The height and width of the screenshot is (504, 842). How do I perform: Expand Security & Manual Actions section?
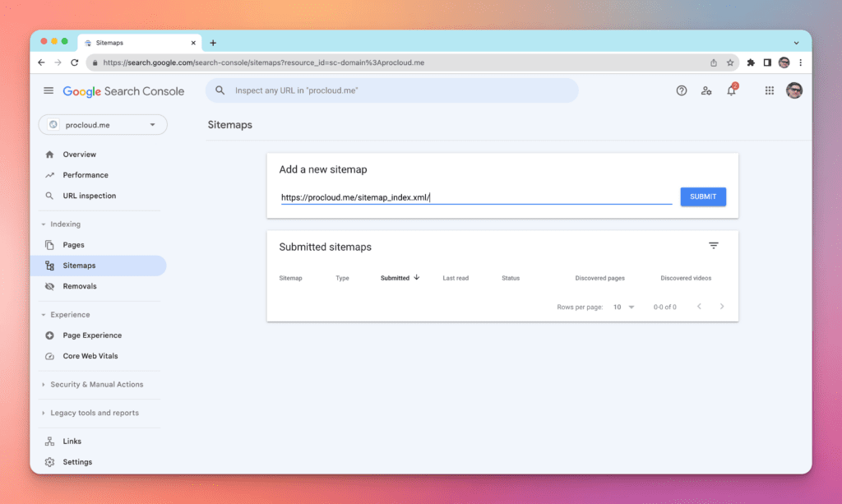pyautogui.click(x=96, y=385)
